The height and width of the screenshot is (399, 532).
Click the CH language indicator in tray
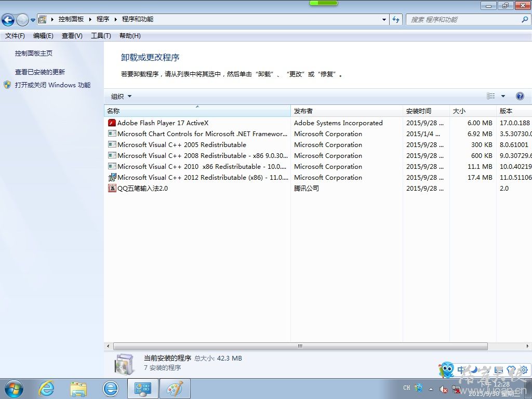(406, 388)
